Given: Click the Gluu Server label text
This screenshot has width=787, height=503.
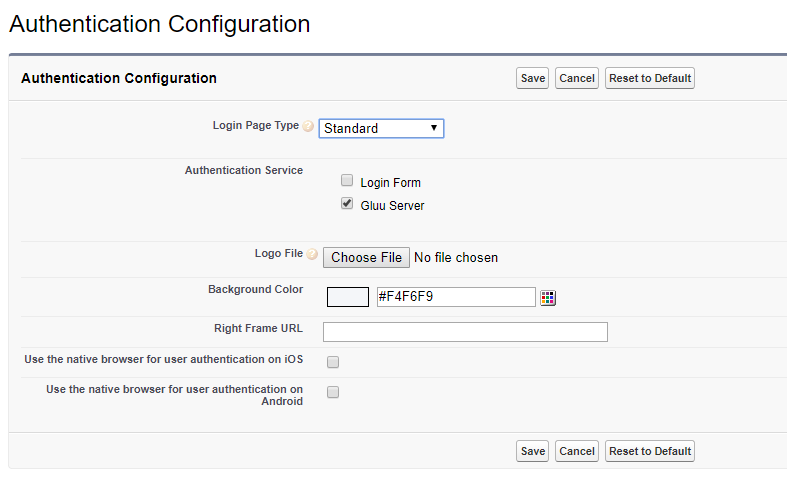Looking at the screenshot, I should (392, 206).
